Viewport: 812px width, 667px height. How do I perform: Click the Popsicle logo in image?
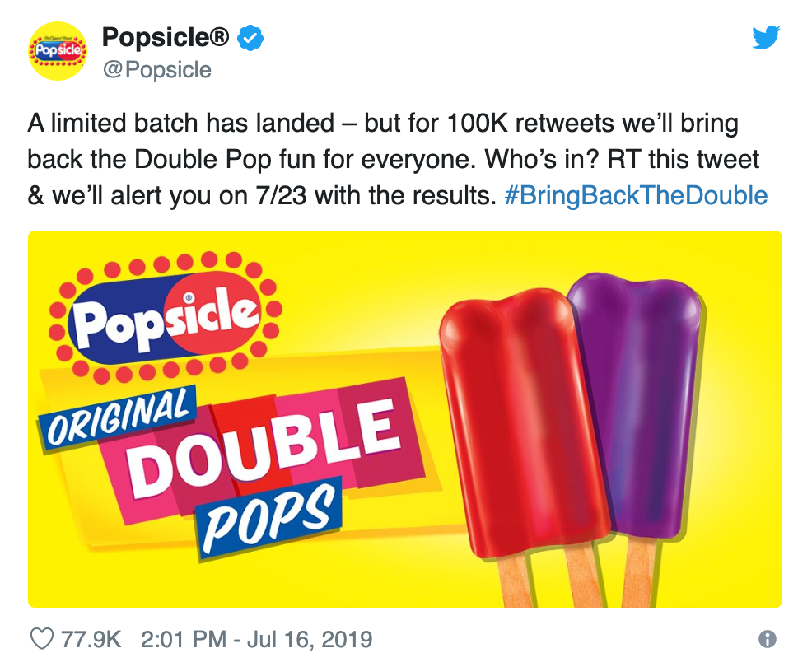tap(166, 317)
